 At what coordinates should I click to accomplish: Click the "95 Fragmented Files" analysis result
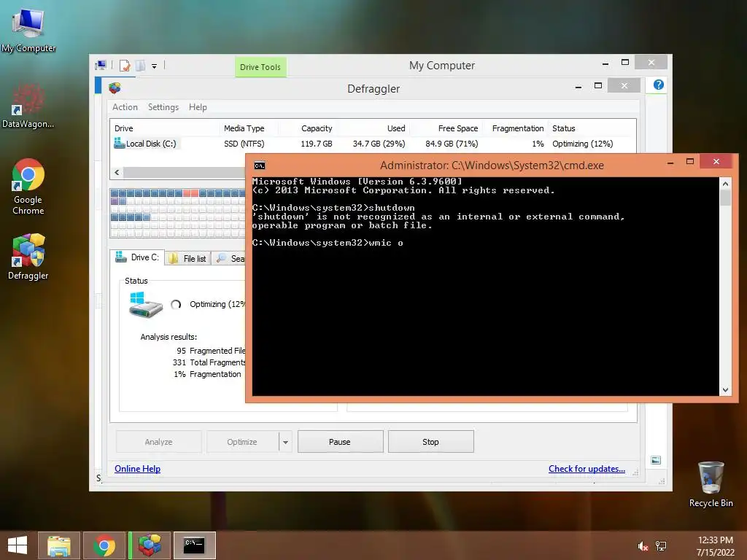[211, 351]
